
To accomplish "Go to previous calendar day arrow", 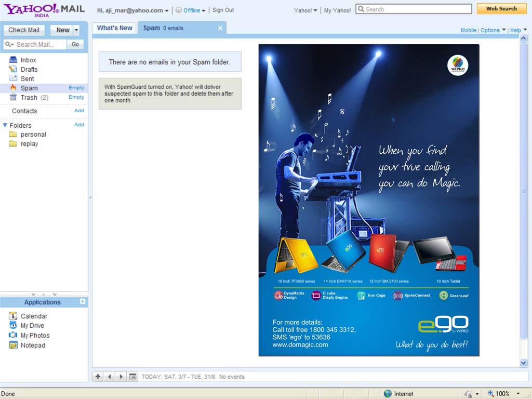I will pos(109,376).
